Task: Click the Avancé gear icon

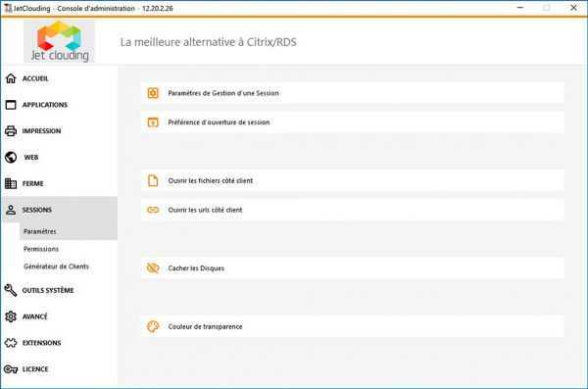Action: (11, 316)
